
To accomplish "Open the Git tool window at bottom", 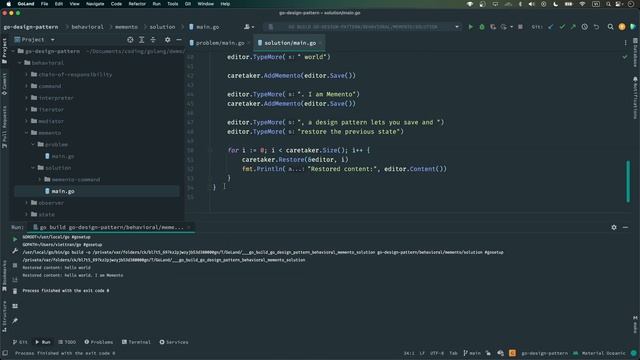I will pos(20,342).
